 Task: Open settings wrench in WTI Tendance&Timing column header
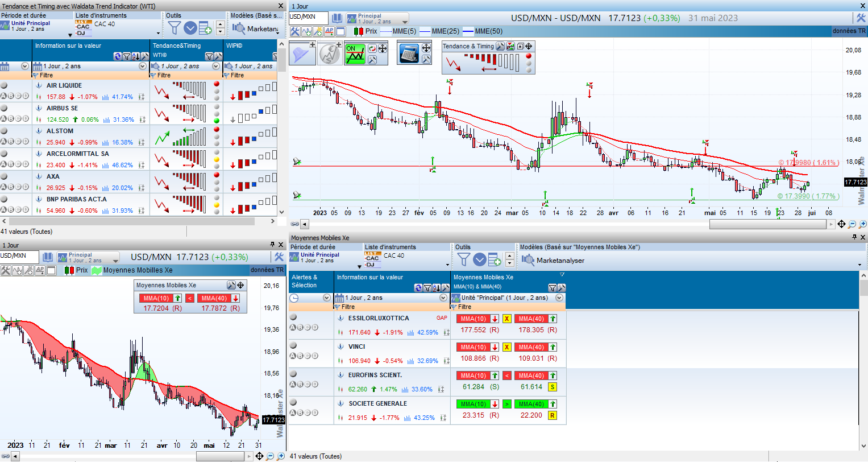[218, 56]
